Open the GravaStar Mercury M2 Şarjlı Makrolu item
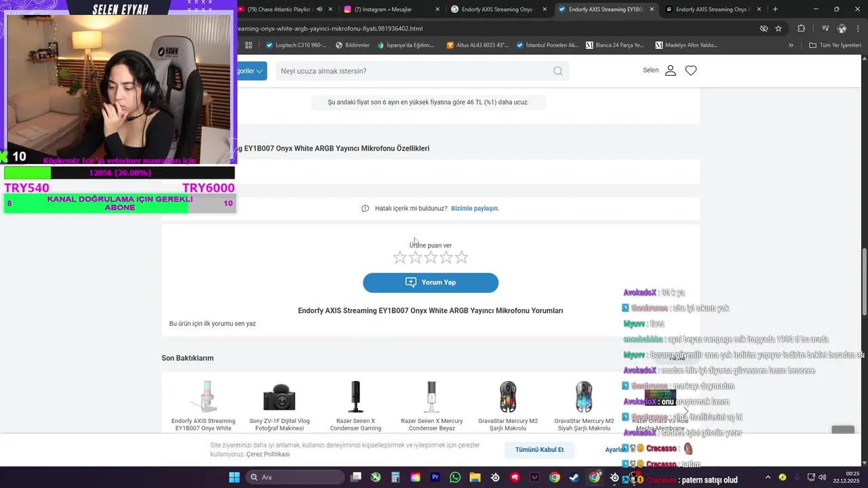Image resolution: width=868 pixels, height=488 pixels. click(508, 405)
